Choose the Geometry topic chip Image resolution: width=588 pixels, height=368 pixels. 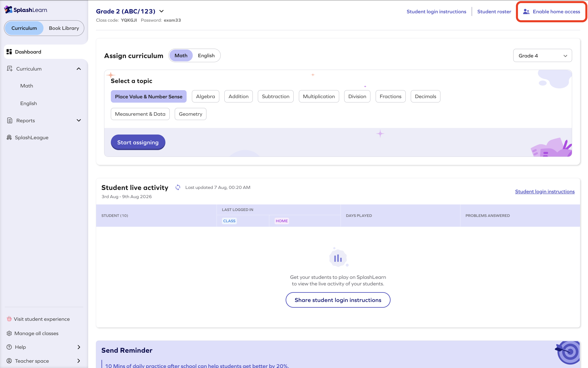coord(190,114)
